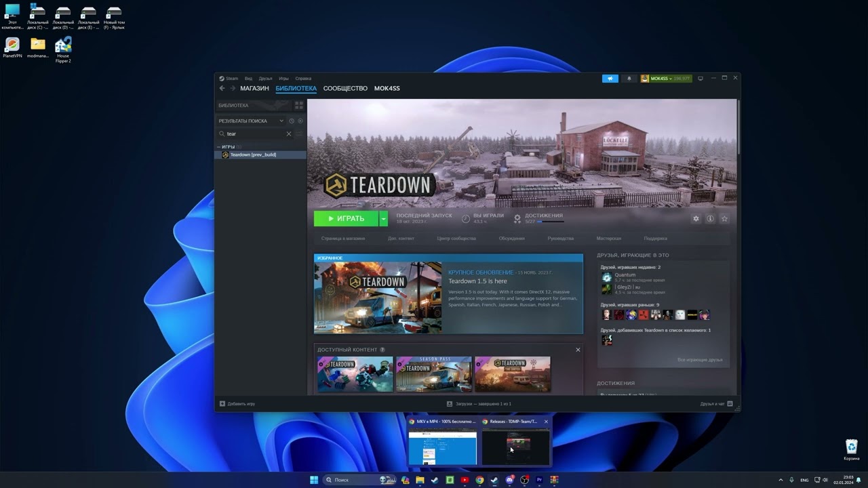Open friend Quantum's entry
This screenshot has height=488, width=868.
[633, 277]
